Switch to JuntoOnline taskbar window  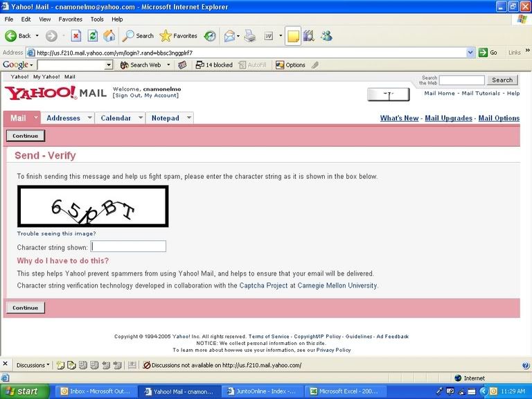coord(263,391)
